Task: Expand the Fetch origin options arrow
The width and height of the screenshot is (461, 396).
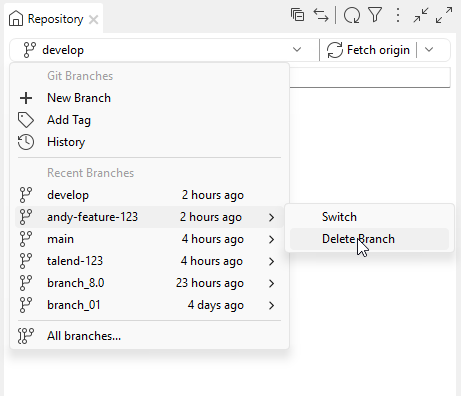Action: (x=429, y=50)
